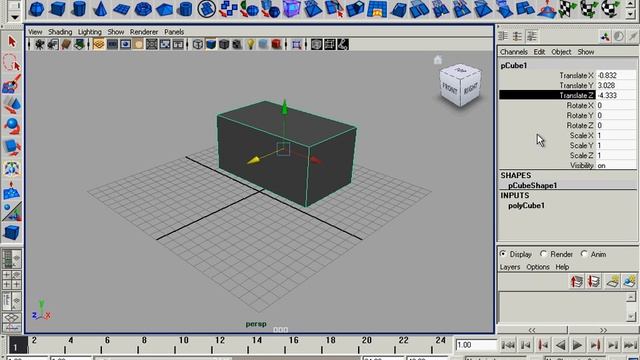640x360 pixels.
Task: Create a polygon pipe from the shelf
Action: (186, 9)
